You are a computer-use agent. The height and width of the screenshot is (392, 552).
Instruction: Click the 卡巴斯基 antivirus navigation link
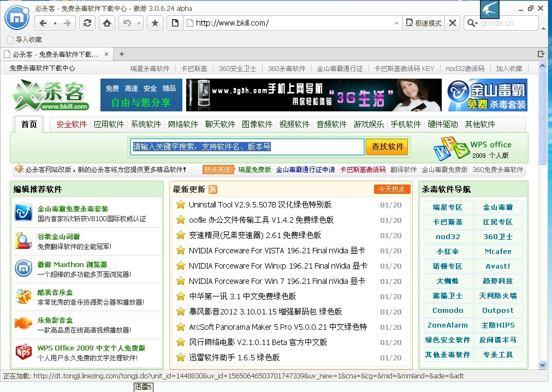tap(448, 222)
